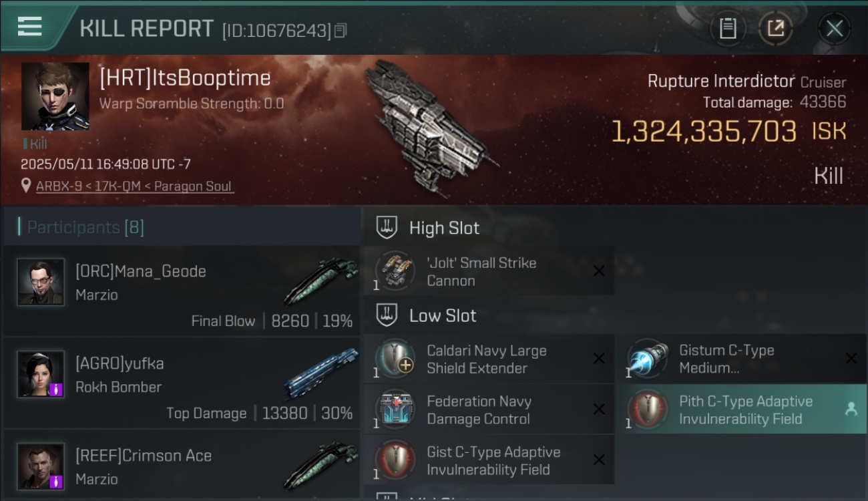The image size is (868, 501).
Task: Click the X beside Federation Navy Damage Control
Action: click(599, 409)
